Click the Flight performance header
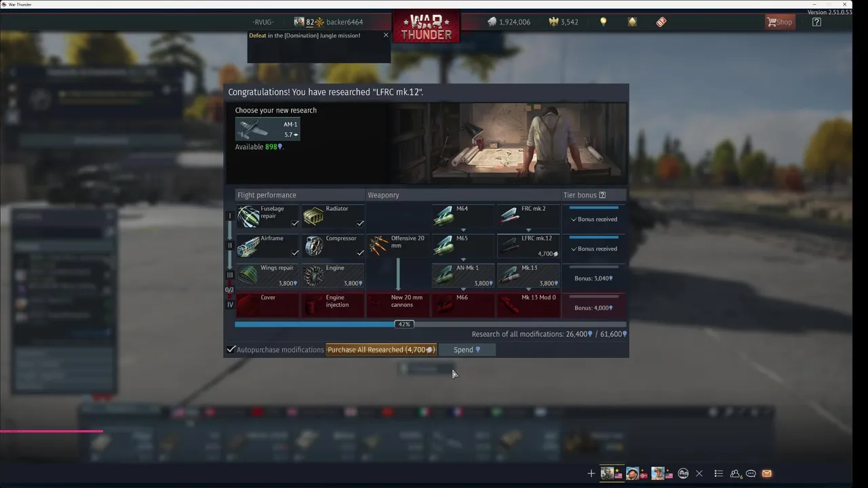 click(267, 195)
